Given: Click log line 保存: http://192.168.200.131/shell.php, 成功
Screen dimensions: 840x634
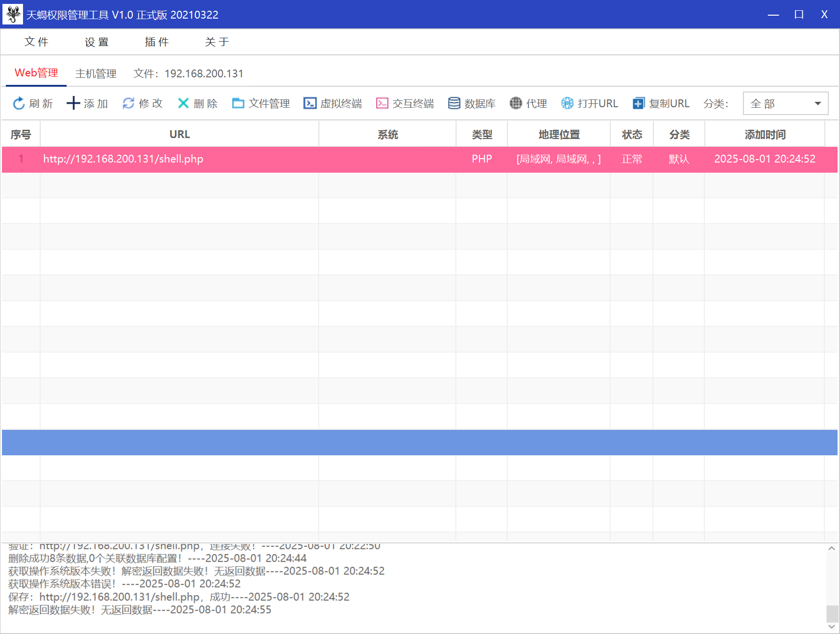Looking at the screenshot, I should pos(179,597).
